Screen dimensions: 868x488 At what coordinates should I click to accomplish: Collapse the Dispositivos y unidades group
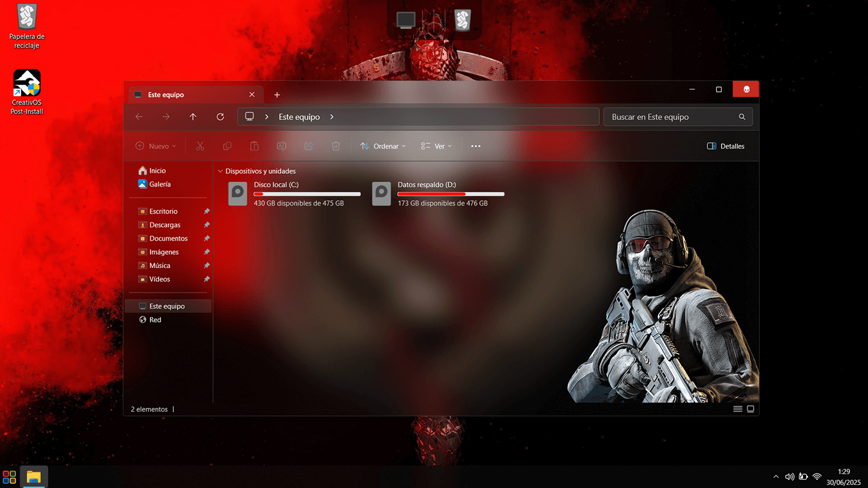tap(220, 171)
